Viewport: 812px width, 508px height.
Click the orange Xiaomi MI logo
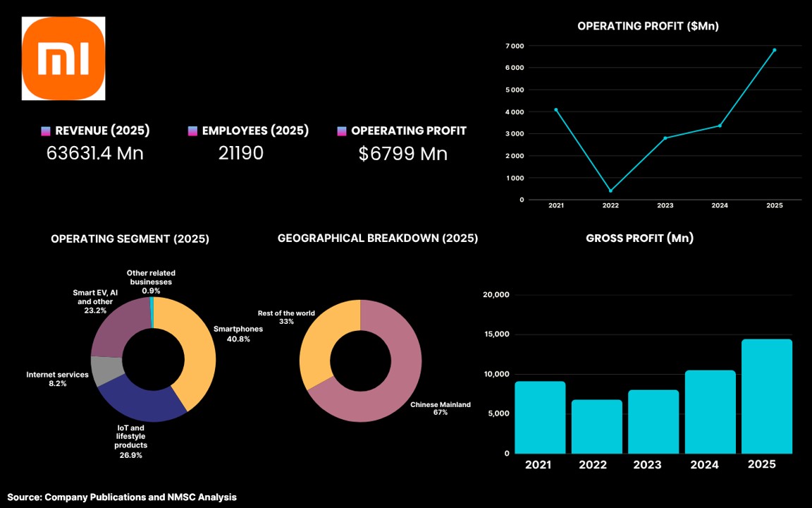[x=63, y=58]
